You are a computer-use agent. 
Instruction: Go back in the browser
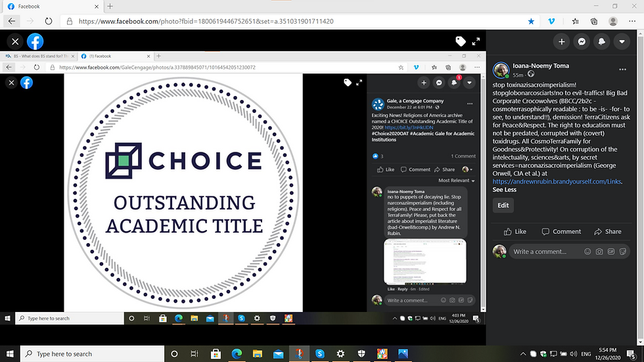pyautogui.click(x=12, y=21)
